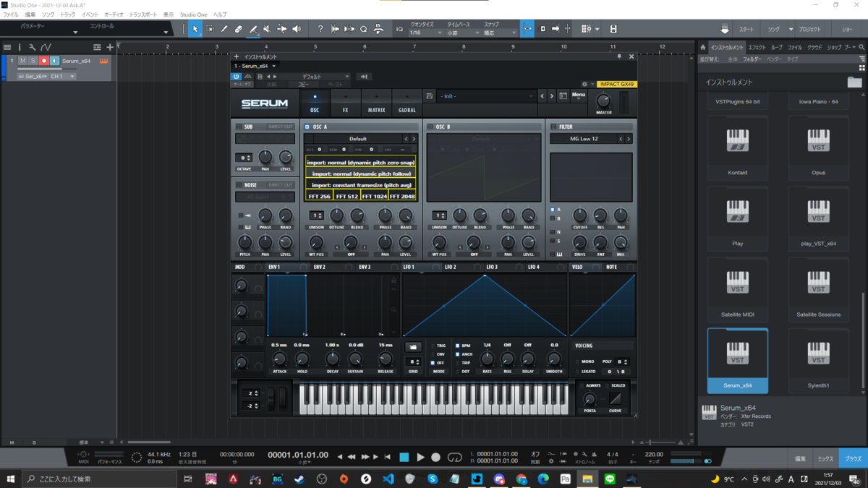
Task: Enable the NOISE oscillator checkbox
Action: click(239, 185)
